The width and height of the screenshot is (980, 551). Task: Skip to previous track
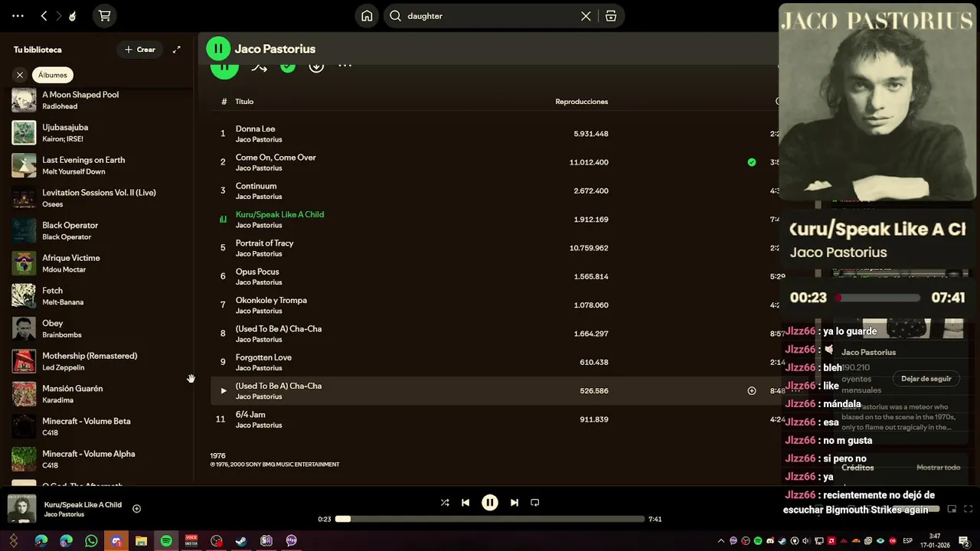tap(465, 503)
